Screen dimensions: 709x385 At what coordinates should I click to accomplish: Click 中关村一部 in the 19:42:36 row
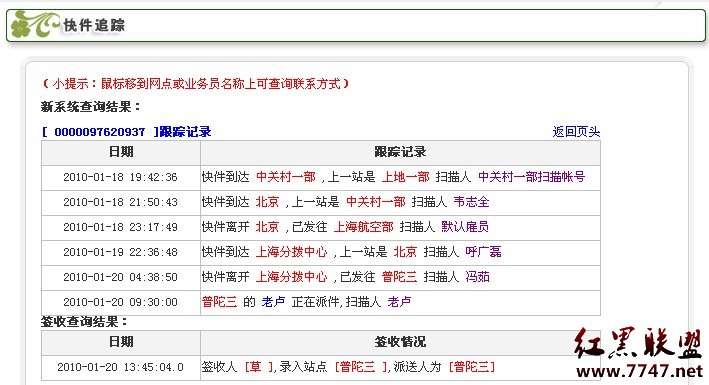(x=286, y=177)
